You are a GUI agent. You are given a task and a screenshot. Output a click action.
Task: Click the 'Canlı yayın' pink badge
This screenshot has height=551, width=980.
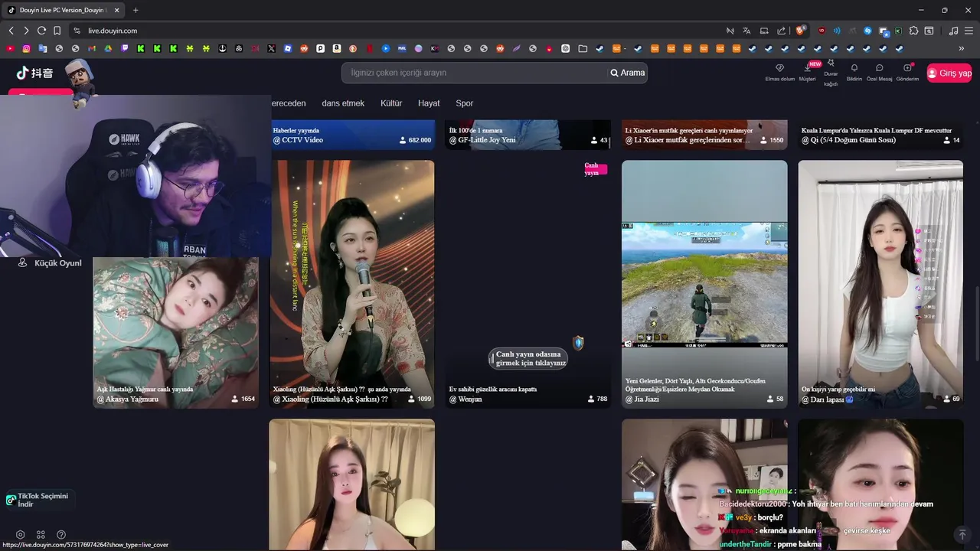click(x=595, y=169)
